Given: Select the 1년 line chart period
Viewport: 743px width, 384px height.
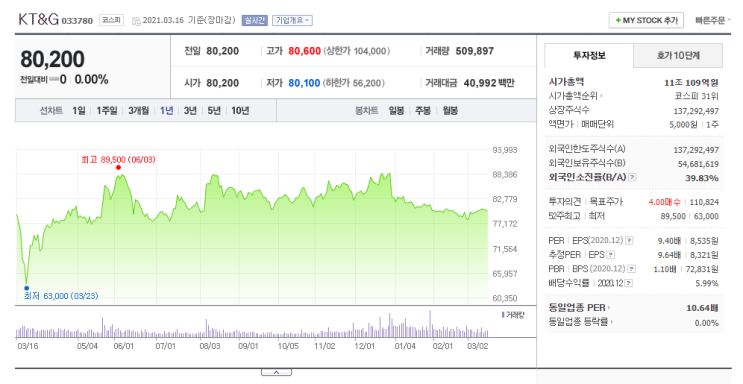Looking at the screenshot, I should (166, 110).
